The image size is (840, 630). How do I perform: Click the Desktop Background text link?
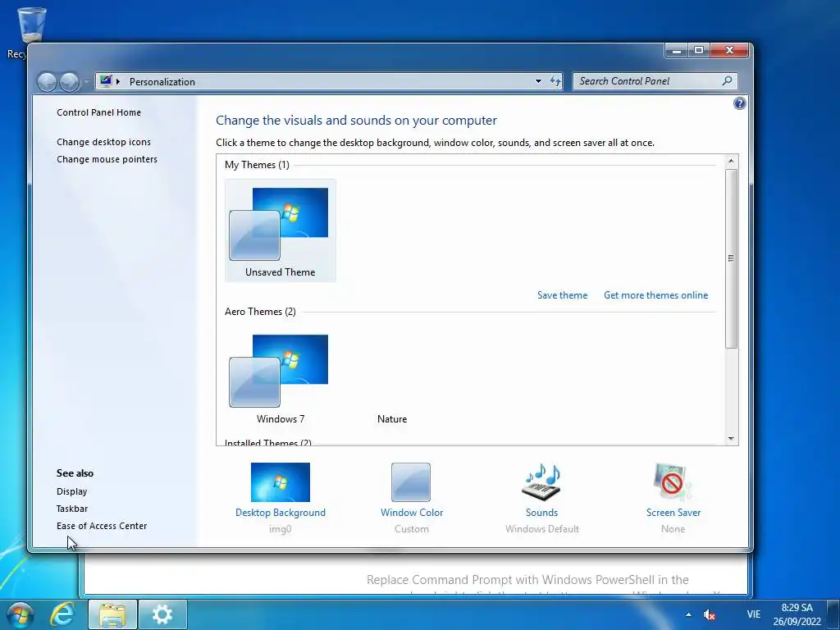281,513
